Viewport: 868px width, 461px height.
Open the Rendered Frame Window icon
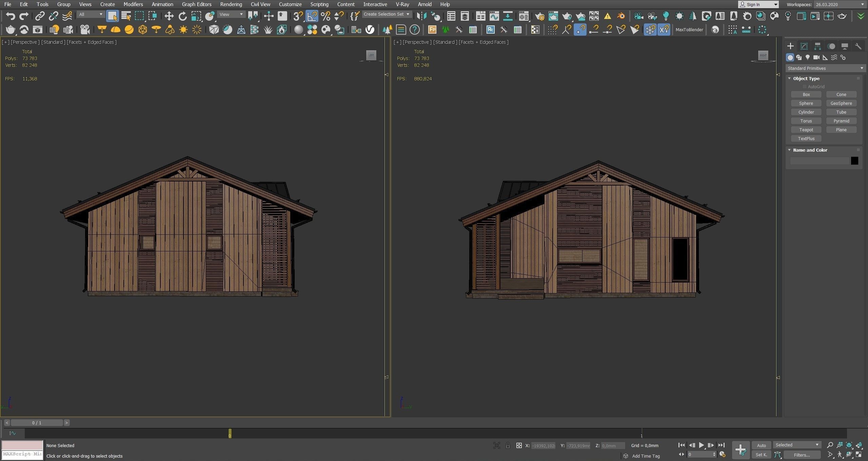click(x=553, y=16)
